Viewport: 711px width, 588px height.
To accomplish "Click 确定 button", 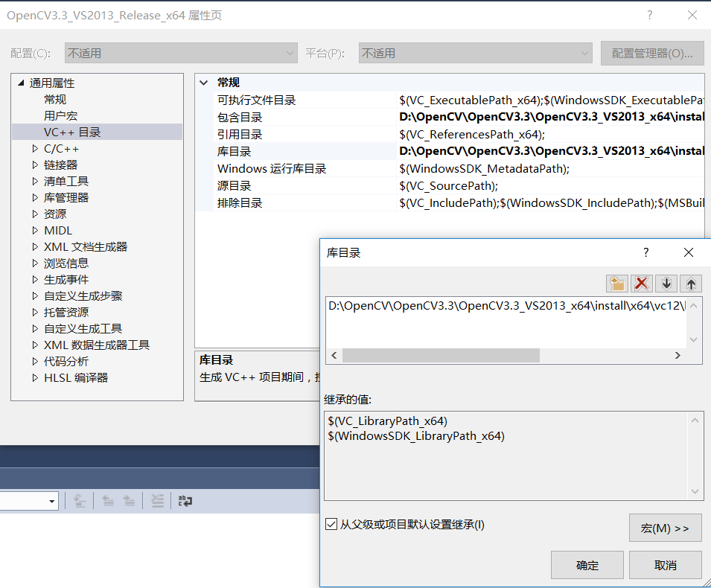I will 587,565.
